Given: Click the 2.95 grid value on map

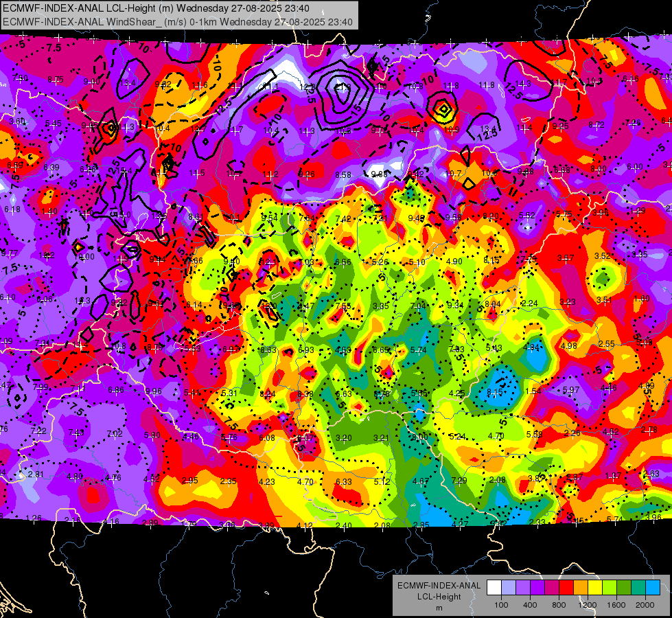Looking at the screenshot, I should (x=190, y=481).
